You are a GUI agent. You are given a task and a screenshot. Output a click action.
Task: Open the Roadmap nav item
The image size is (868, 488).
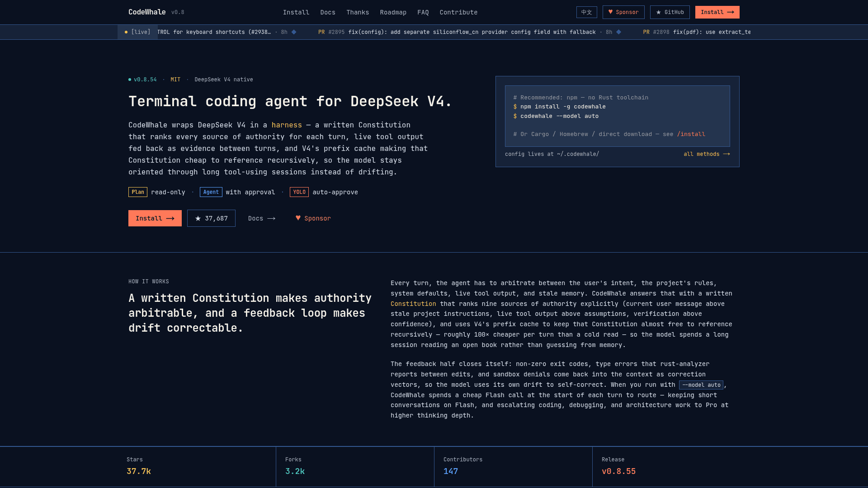(x=393, y=12)
